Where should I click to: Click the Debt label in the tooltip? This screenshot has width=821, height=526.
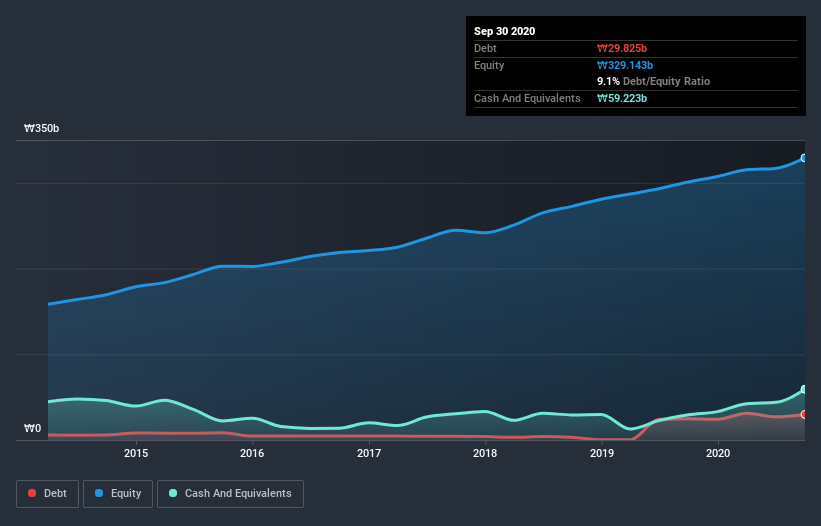485,48
